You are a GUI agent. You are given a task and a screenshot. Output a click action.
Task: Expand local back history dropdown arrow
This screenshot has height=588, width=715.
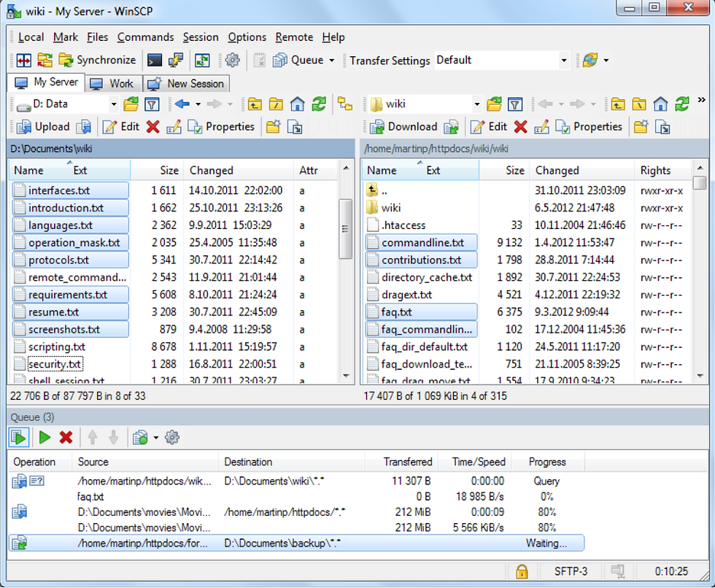pyautogui.click(x=198, y=104)
